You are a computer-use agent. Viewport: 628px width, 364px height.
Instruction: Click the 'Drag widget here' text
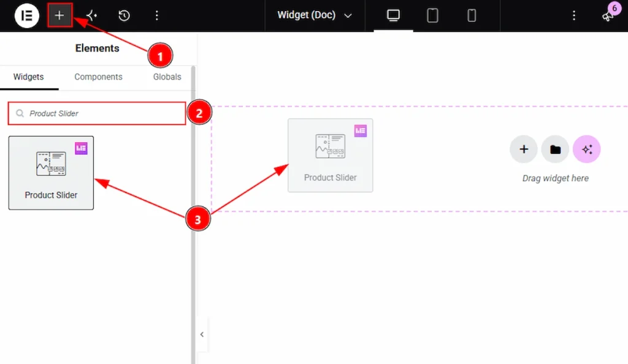tap(556, 178)
